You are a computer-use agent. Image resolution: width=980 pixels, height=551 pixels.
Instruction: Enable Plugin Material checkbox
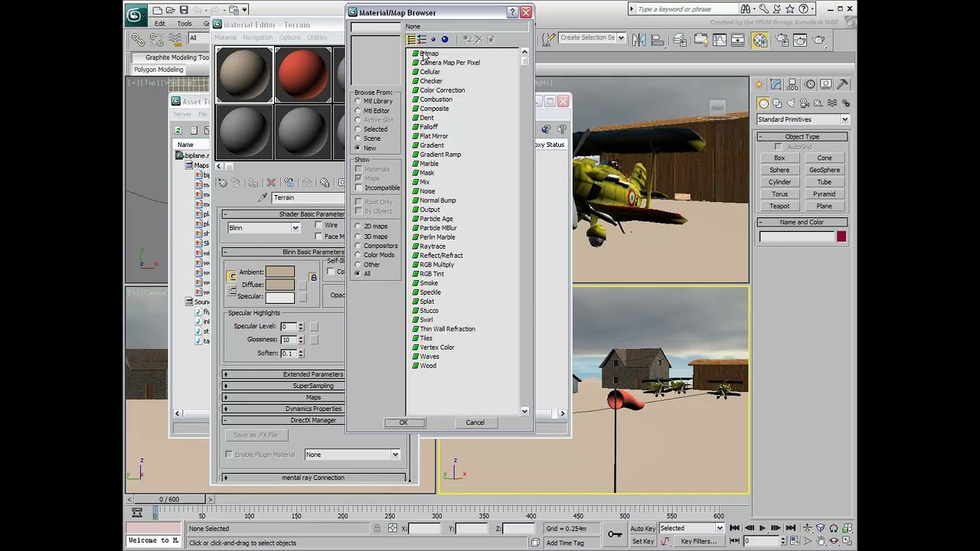pos(229,455)
